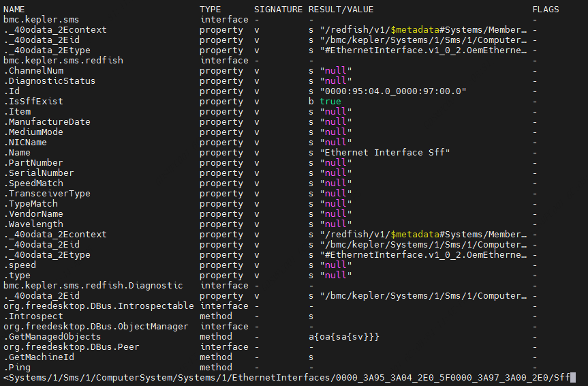
Task: Select the a{oa{sa{sv}}} result signature
Action: click(343, 337)
